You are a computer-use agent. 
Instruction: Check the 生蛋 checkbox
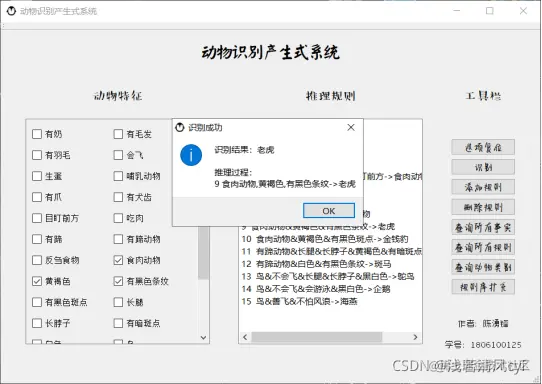(x=37, y=176)
